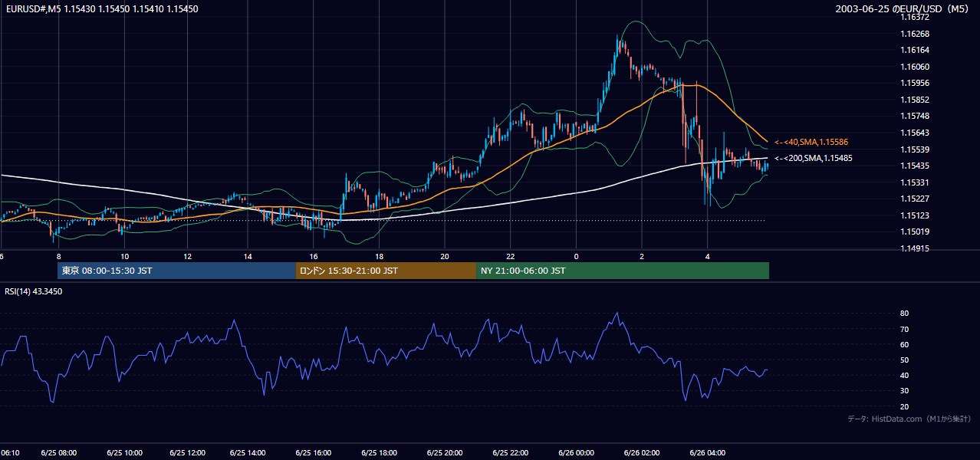
Task: Click the 6/26 00:00 bottom axis label
Action: pyautogui.click(x=576, y=452)
